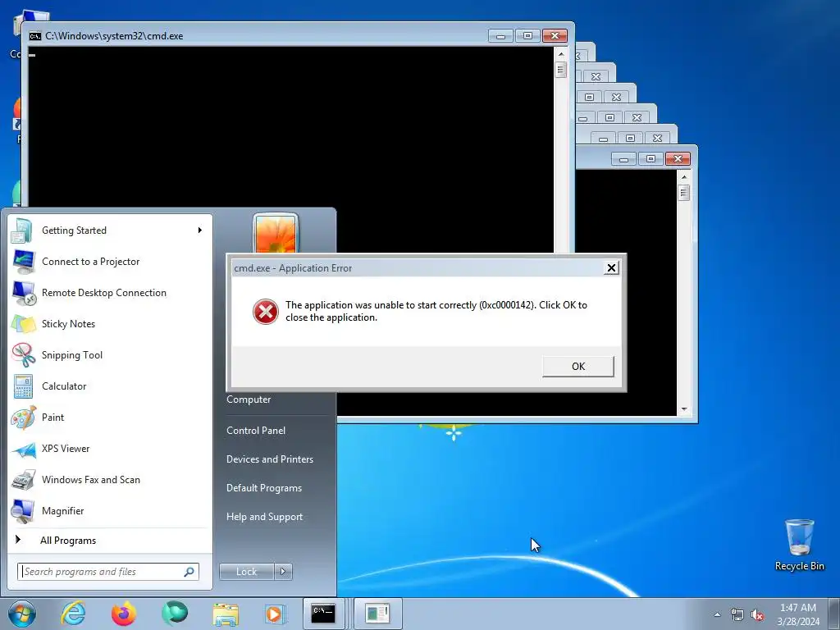Click the Magnifier icon
Image resolution: width=840 pixels, height=630 pixels.
pos(24,511)
